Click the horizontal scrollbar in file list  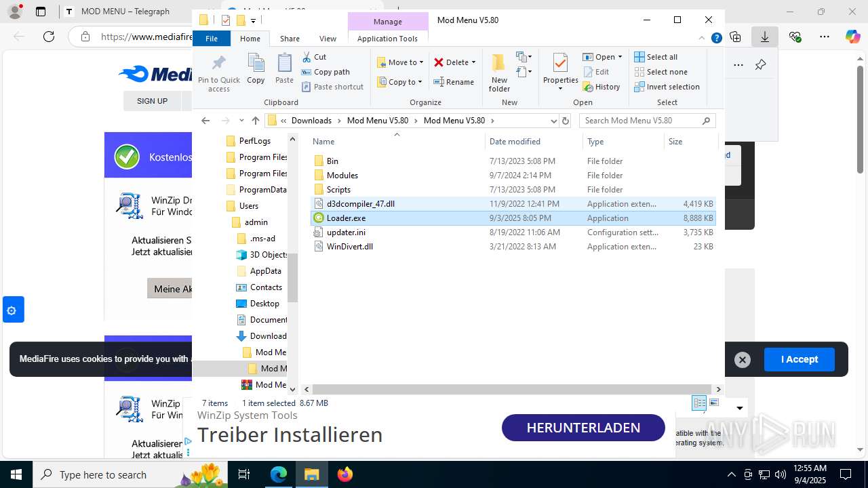coord(512,390)
